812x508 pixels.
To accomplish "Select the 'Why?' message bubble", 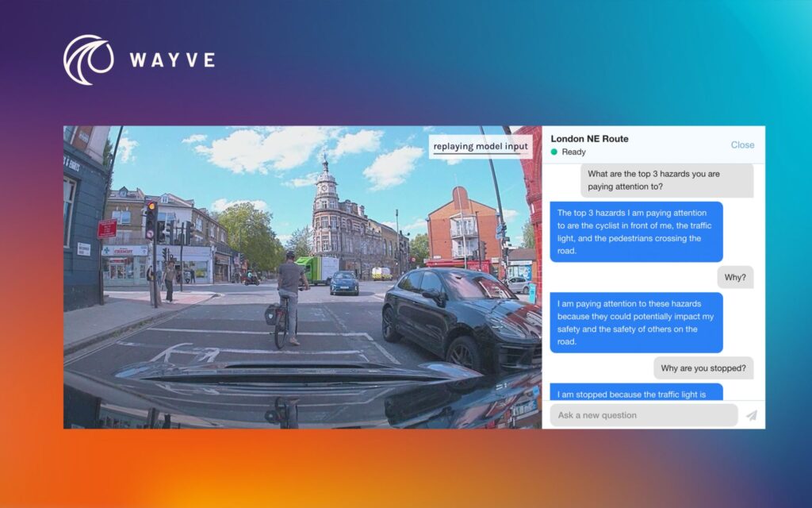I will [x=736, y=277].
